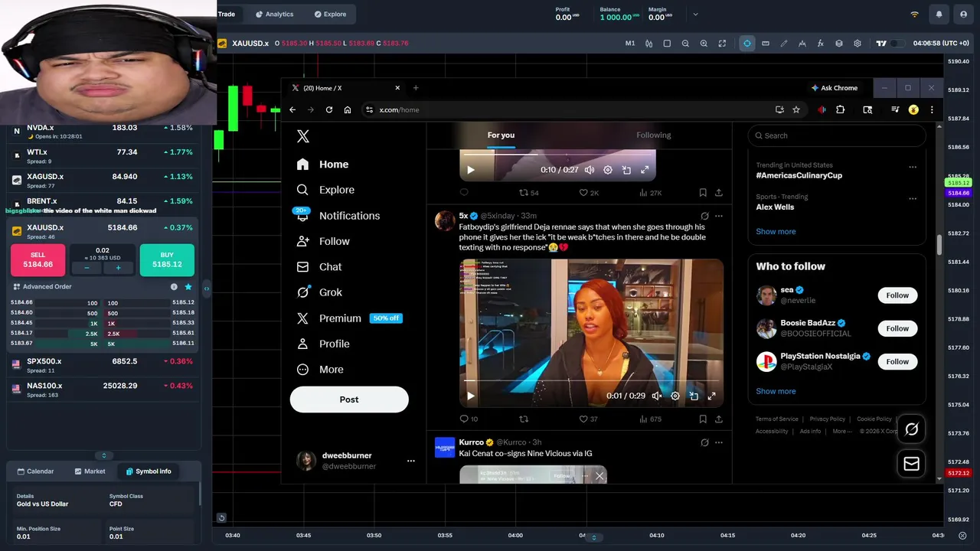The height and width of the screenshot is (551, 980).
Task: Expand watchlist panel divider chevron
Action: 104,455
